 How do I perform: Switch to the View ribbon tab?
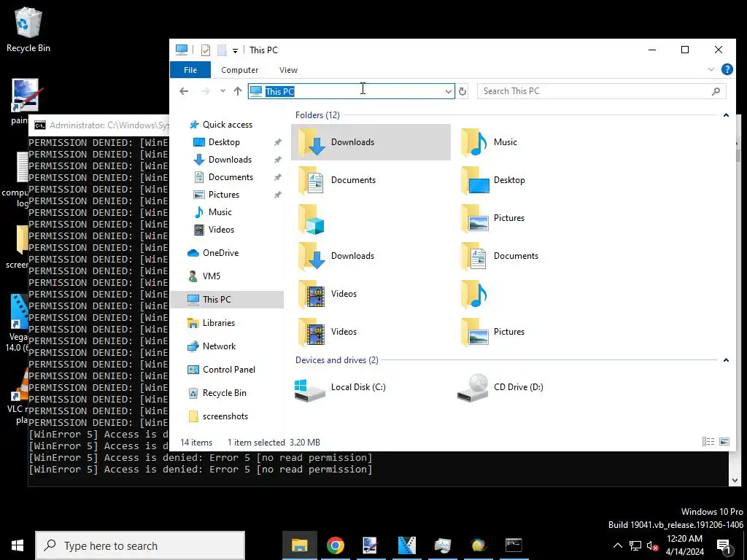[x=288, y=70]
